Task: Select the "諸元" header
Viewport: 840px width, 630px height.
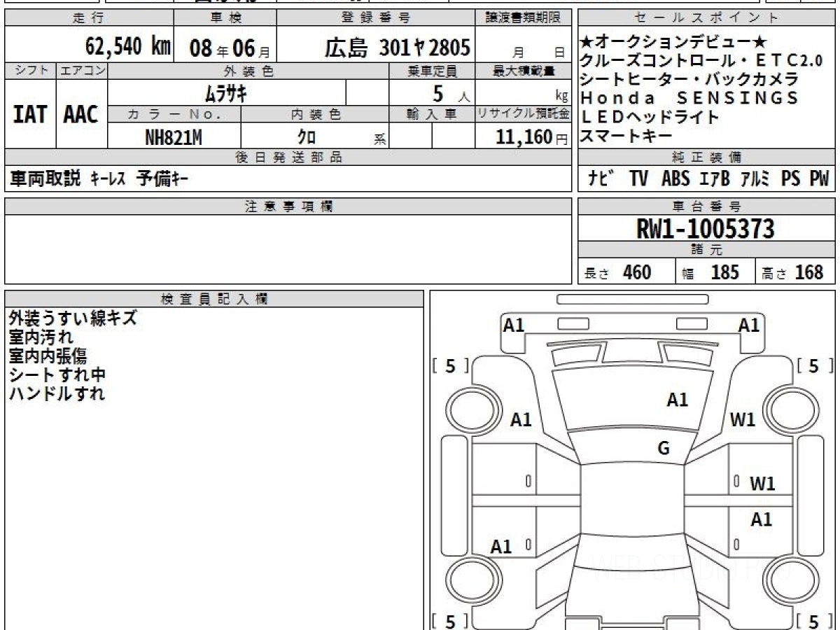Action: (x=707, y=250)
